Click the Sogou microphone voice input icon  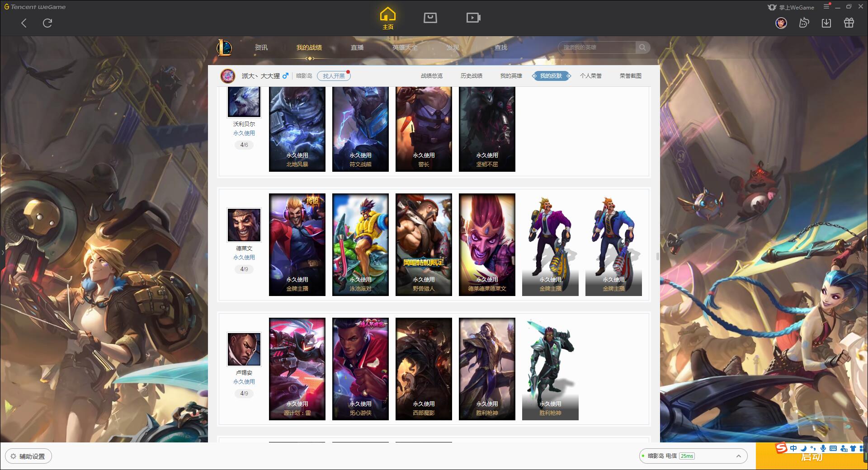click(823, 448)
